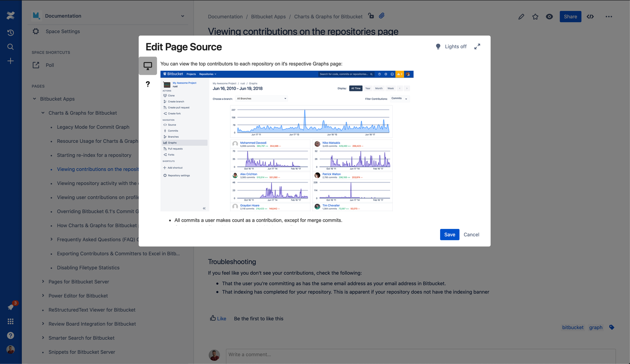Select the monitor preview icon in dialog
Viewport: 630px width, 364px height.
(148, 66)
